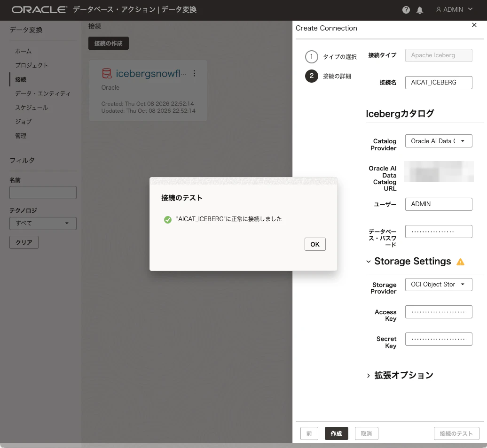The image size is (487, 448).
Task: Open the Storage Provider dropdown
Action: 439,285
